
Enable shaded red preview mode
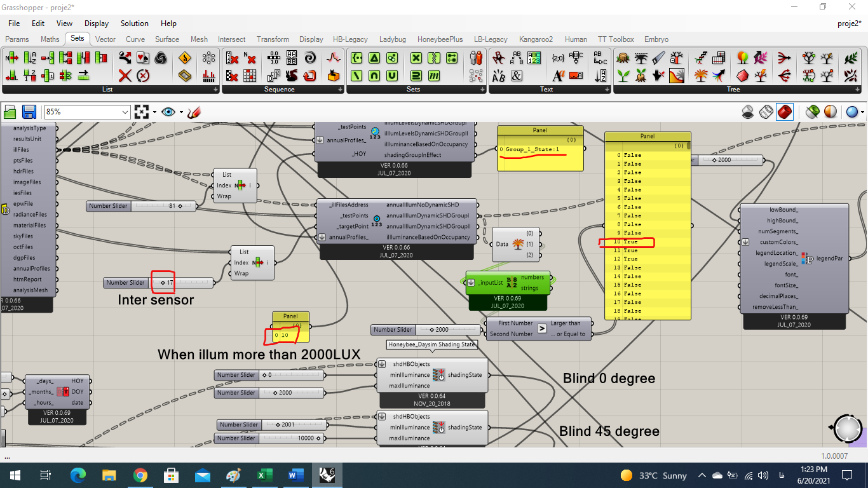[x=785, y=112]
